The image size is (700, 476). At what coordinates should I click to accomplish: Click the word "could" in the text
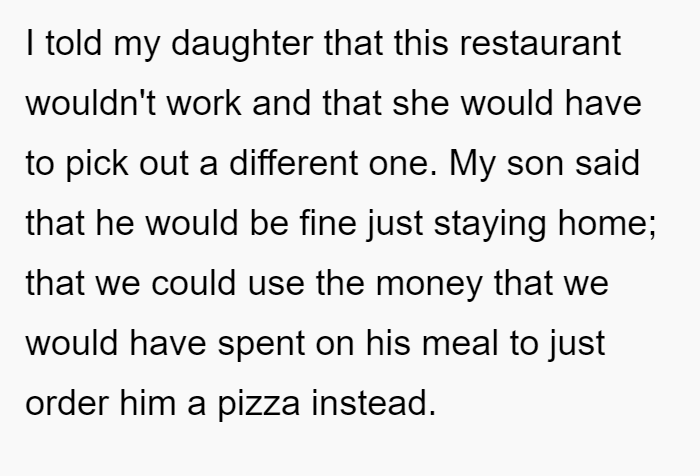pyautogui.click(x=193, y=283)
